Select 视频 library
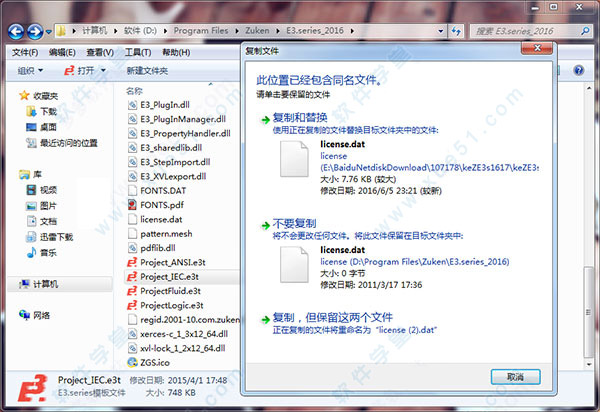The height and width of the screenshot is (412, 600). coord(41,190)
